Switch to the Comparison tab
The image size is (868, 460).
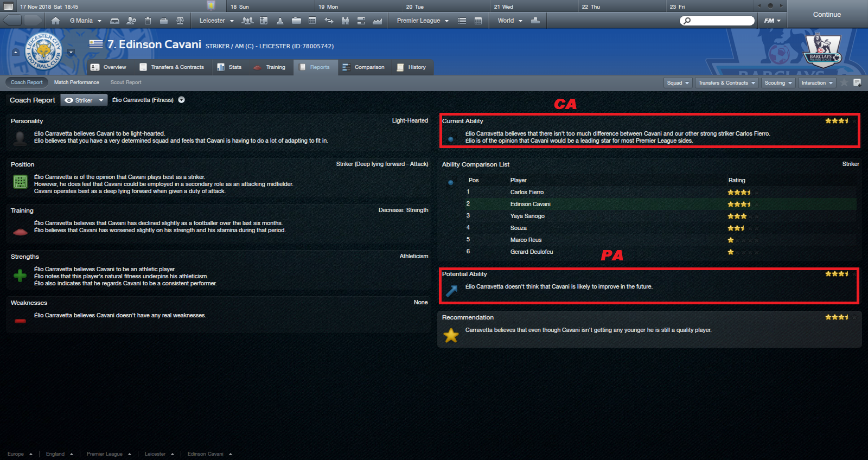click(363, 67)
